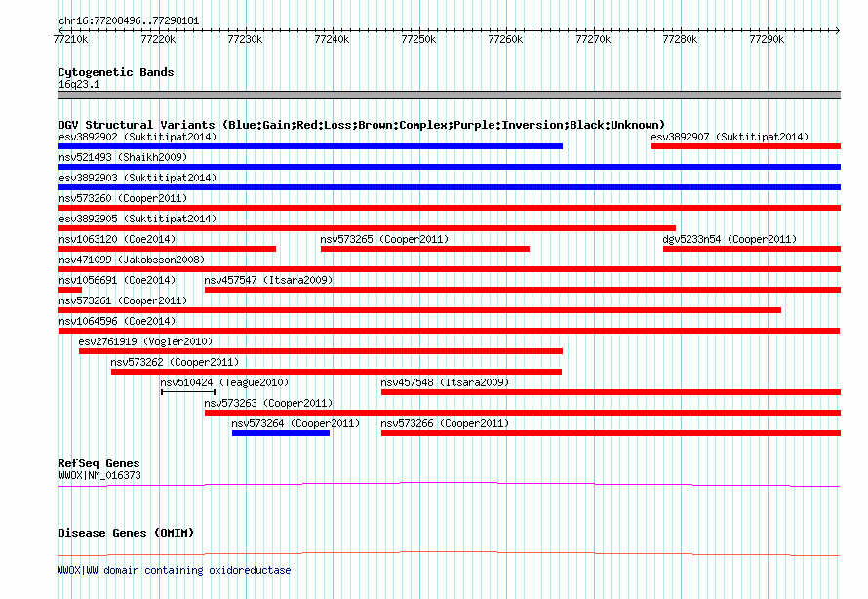Select the nsv573263 (Cooper2011) label
The width and height of the screenshot is (868, 599).
pos(268,403)
